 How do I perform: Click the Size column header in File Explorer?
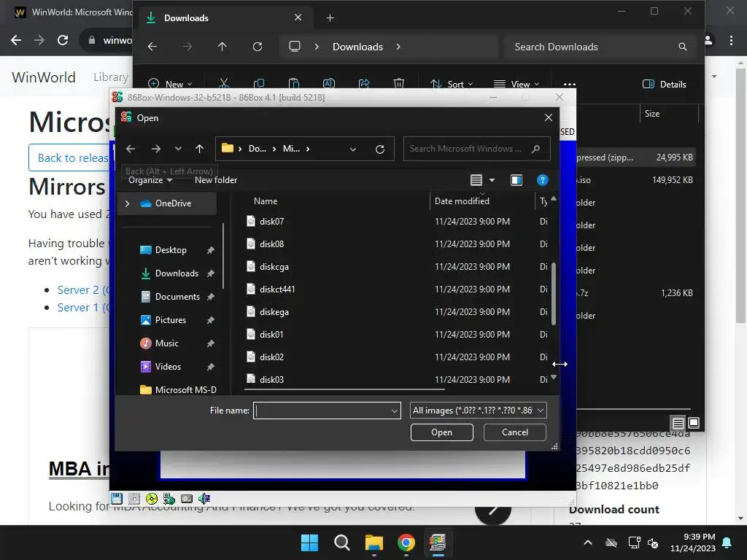[652, 114]
